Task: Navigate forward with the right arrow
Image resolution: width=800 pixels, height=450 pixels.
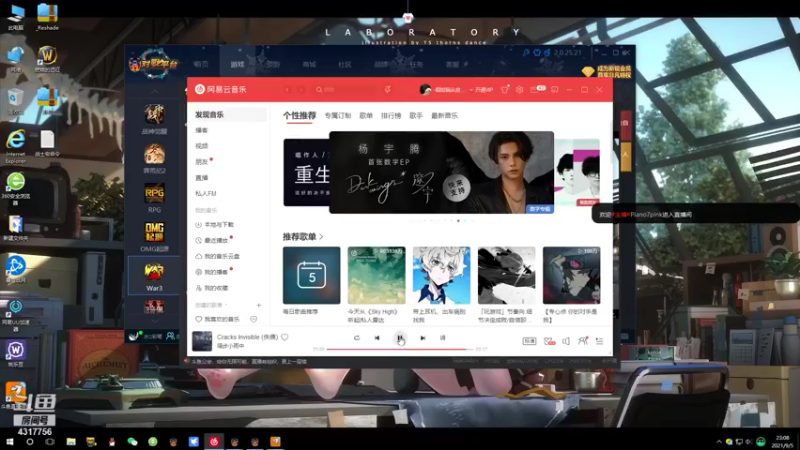Action: (x=301, y=89)
